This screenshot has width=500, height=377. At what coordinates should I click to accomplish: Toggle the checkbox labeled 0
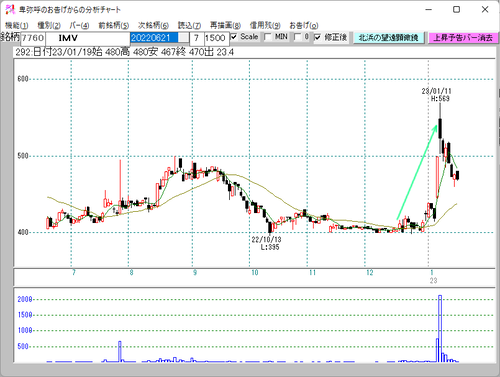[297, 37]
